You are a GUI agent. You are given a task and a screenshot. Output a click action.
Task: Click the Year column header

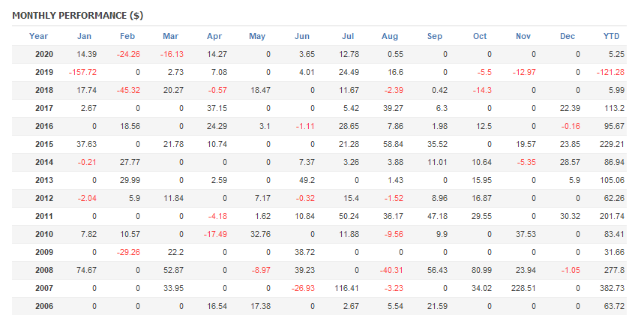(38, 36)
